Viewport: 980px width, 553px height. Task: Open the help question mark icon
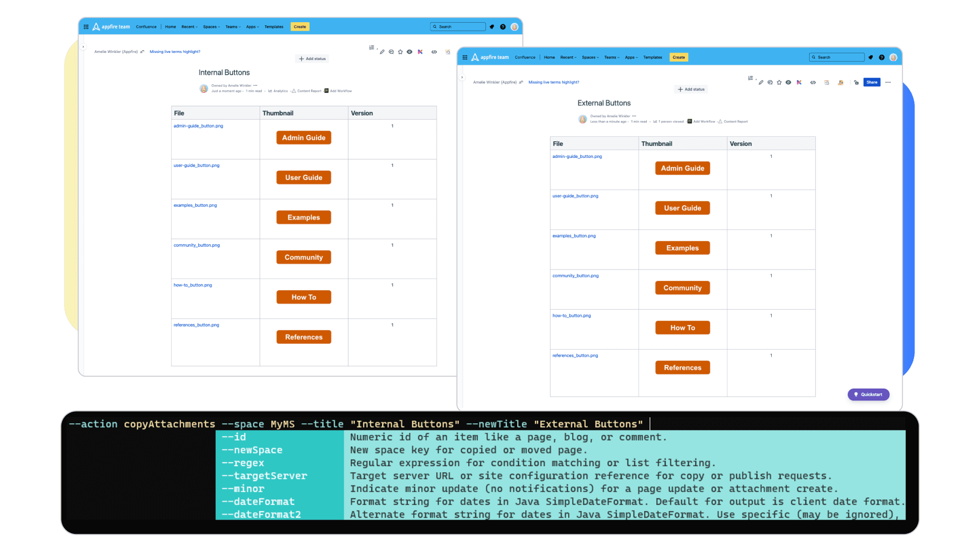[882, 57]
